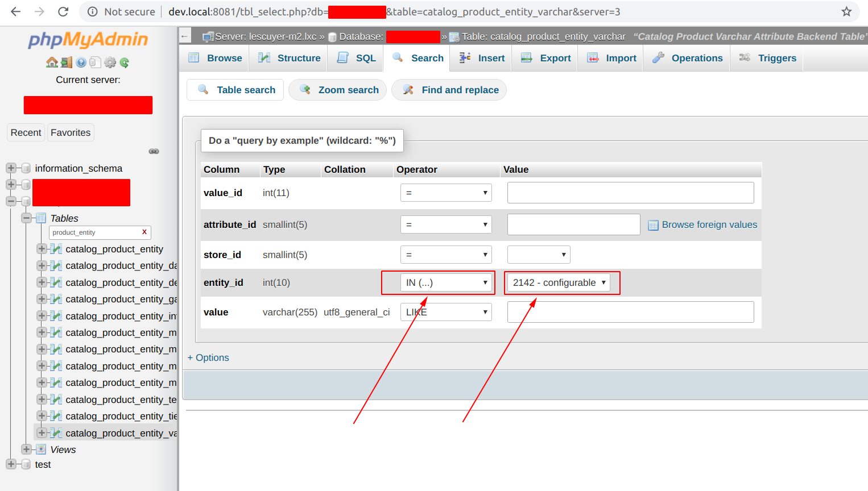Open the settings gear icon
Screen dimensions: 868x491
click(x=110, y=63)
